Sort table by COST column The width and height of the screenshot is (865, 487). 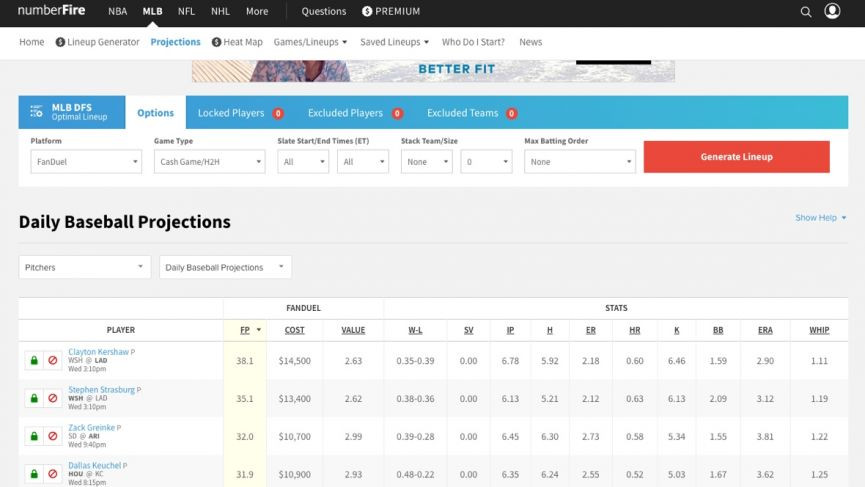click(295, 330)
